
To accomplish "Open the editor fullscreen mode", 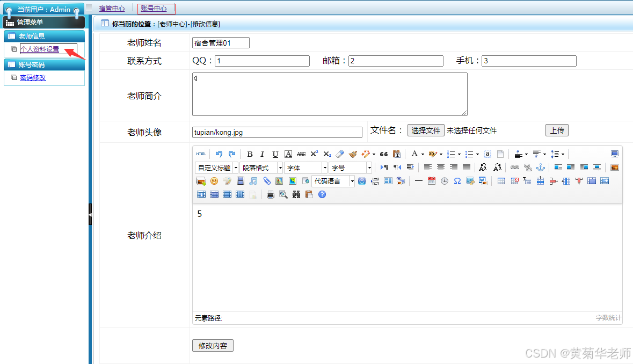I will point(614,154).
